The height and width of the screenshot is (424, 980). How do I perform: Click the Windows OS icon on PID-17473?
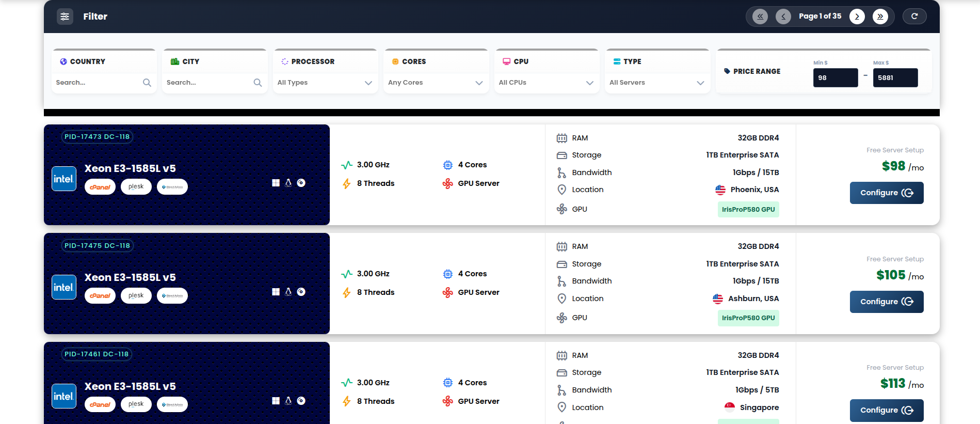(x=276, y=183)
